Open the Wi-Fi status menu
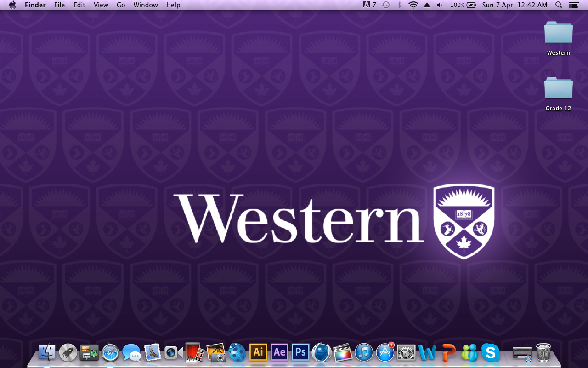The width and height of the screenshot is (588, 368). point(413,5)
